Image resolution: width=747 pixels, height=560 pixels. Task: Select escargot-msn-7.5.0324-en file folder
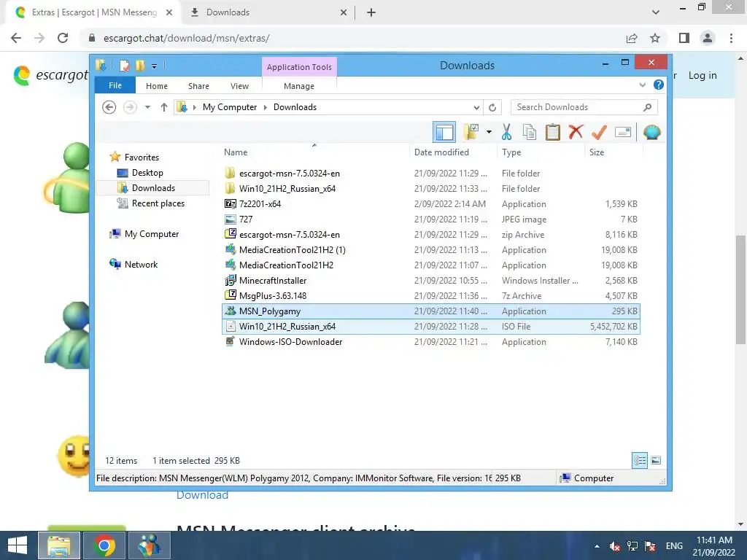coord(430,174)
